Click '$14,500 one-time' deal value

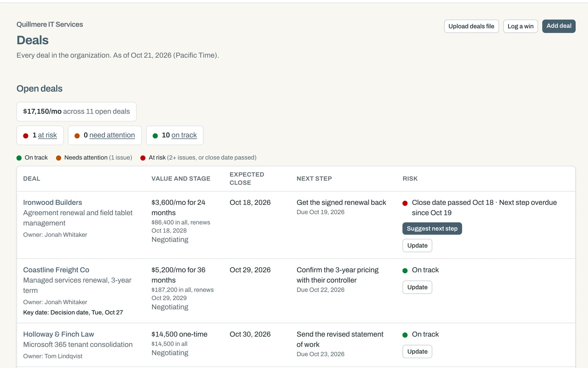179,334
